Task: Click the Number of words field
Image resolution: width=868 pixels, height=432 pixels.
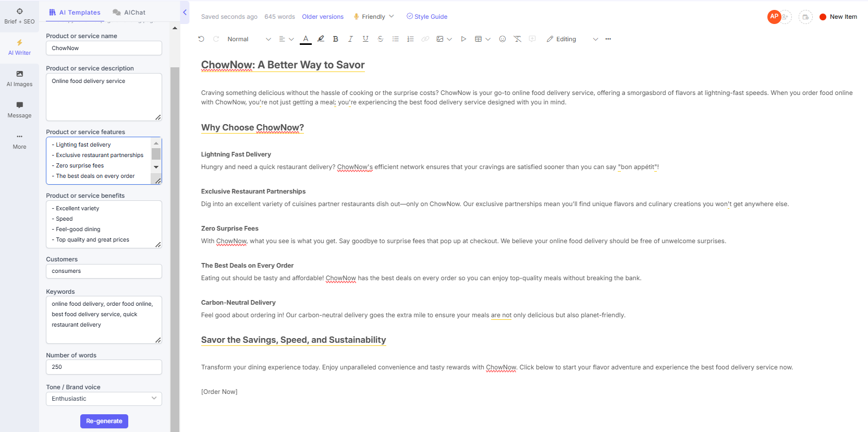Action: tap(104, 367)
